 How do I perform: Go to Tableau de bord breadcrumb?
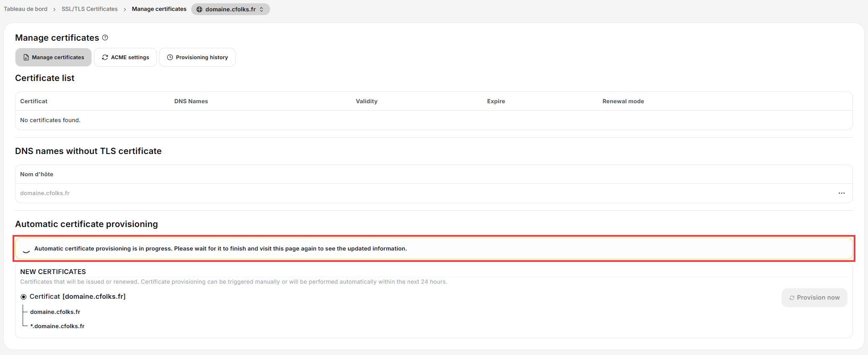26,9
